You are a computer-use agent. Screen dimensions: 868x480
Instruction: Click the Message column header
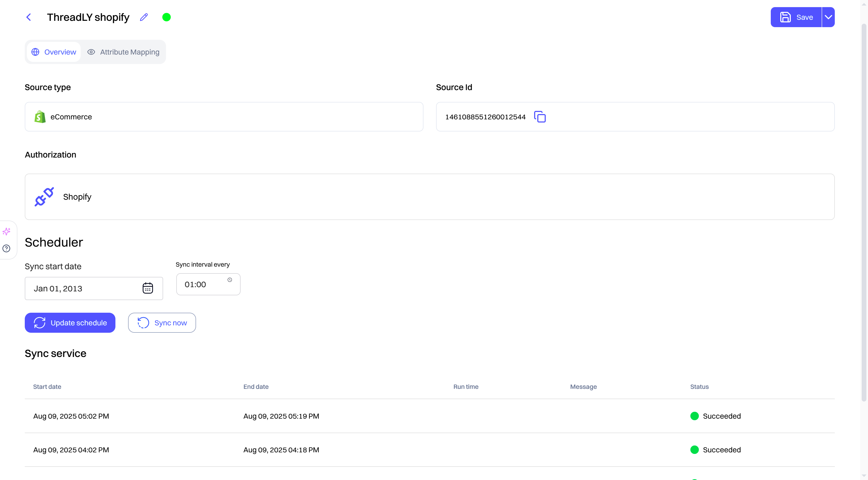(x=583, y=387)
